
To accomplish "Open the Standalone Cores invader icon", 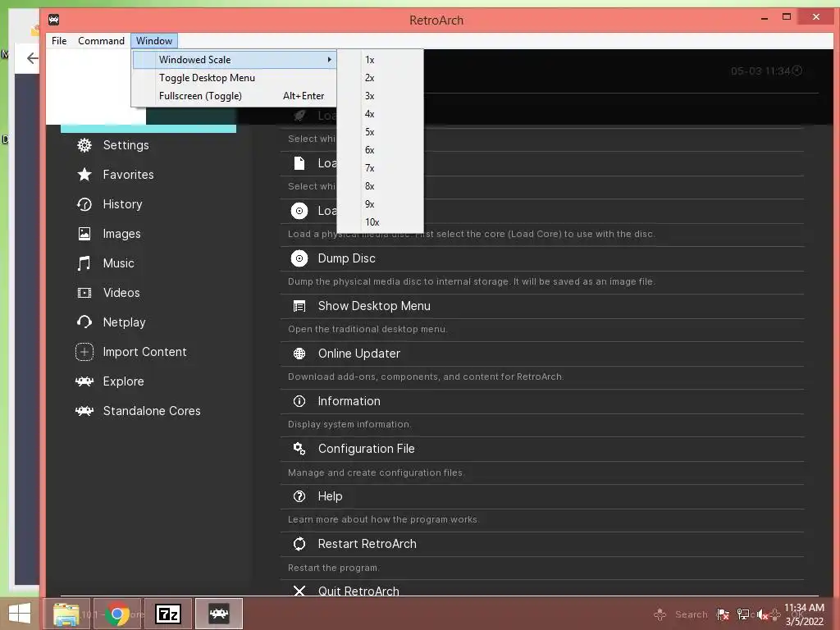I will (x=84, y=411).
